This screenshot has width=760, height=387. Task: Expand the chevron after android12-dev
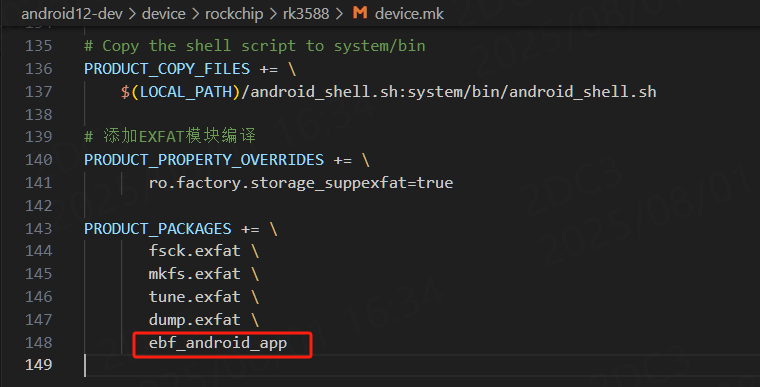pyautogui.click(x=132, y=14)
